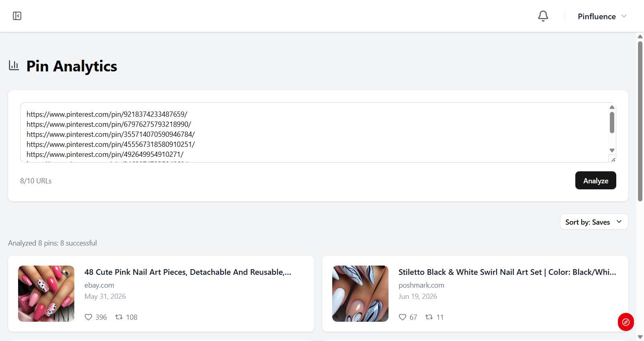Open the Sort by: Saves dropdown
Screen dimensions: 644x341
point(594,222)
